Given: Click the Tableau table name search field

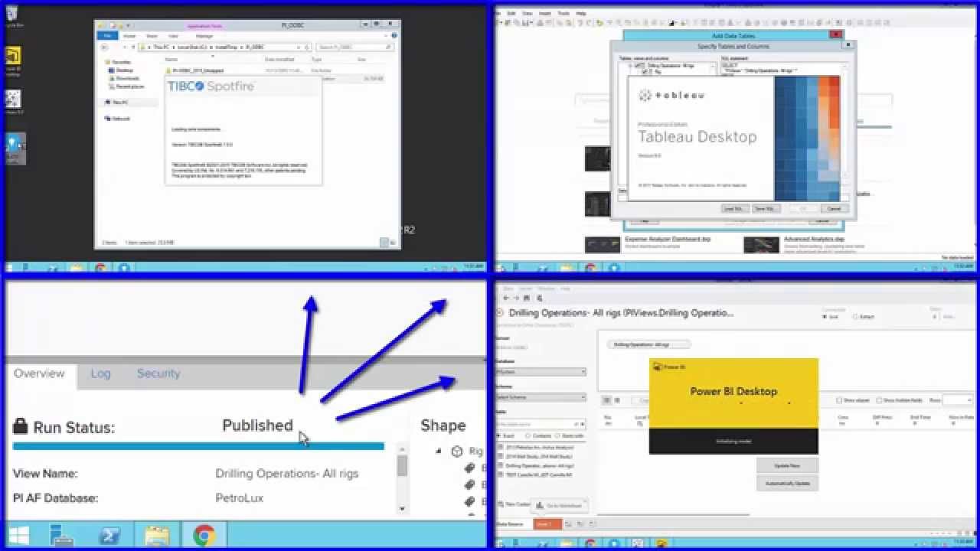Looking at the screenshot, I should (x=541, y=423).
